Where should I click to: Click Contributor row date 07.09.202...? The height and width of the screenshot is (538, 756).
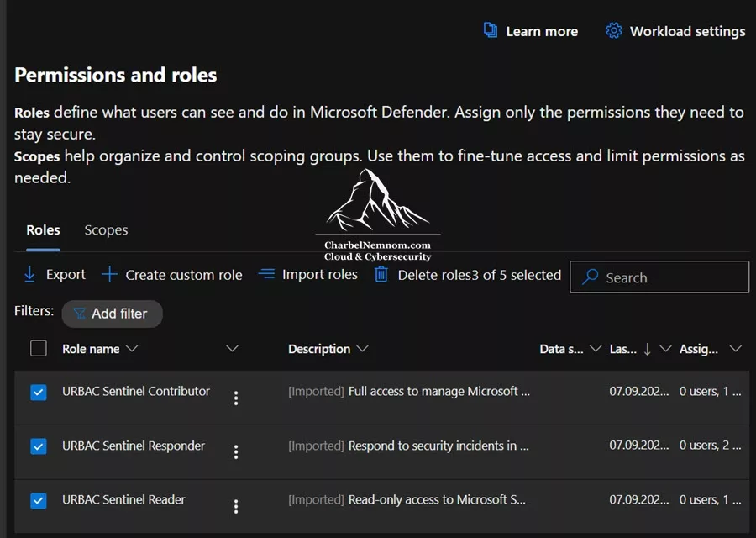click(x=639, y=391)
